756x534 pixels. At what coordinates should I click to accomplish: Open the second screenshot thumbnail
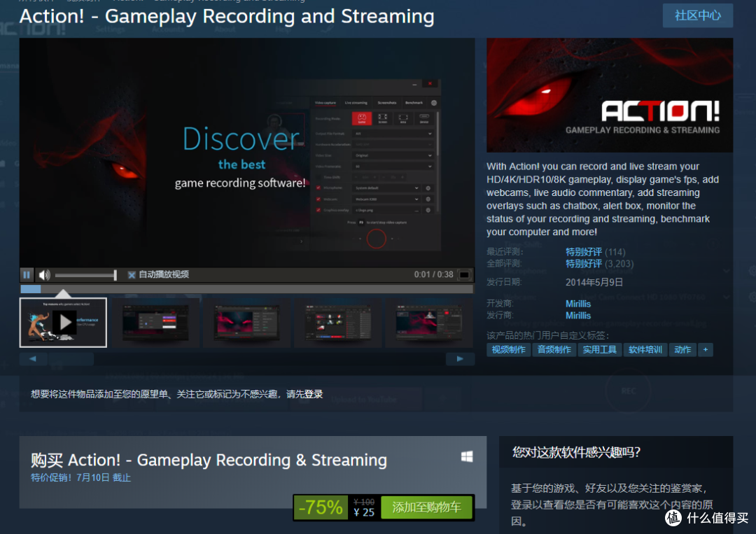pyautogui.click(x=155, y=323)
